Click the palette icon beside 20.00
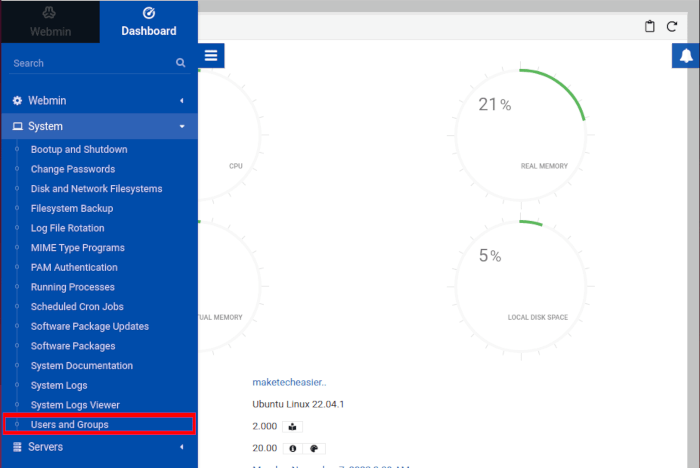This screenshot has width=700, height=468. click(x=314, y=448)
